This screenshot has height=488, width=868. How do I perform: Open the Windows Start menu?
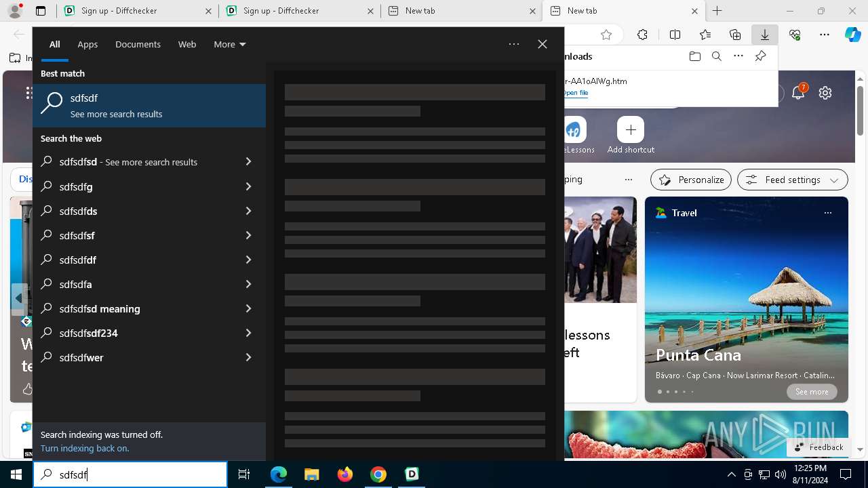click(16, 474)
